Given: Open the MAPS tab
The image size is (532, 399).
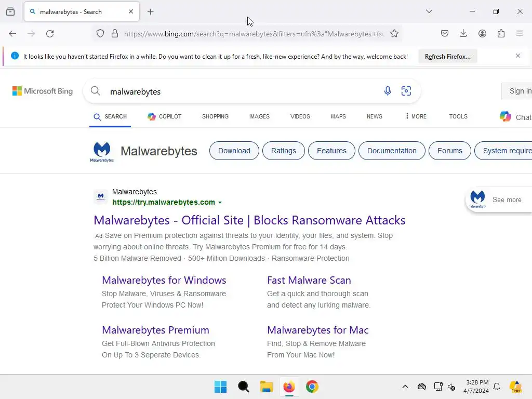Looking at the screenshot, I should 338,117.
